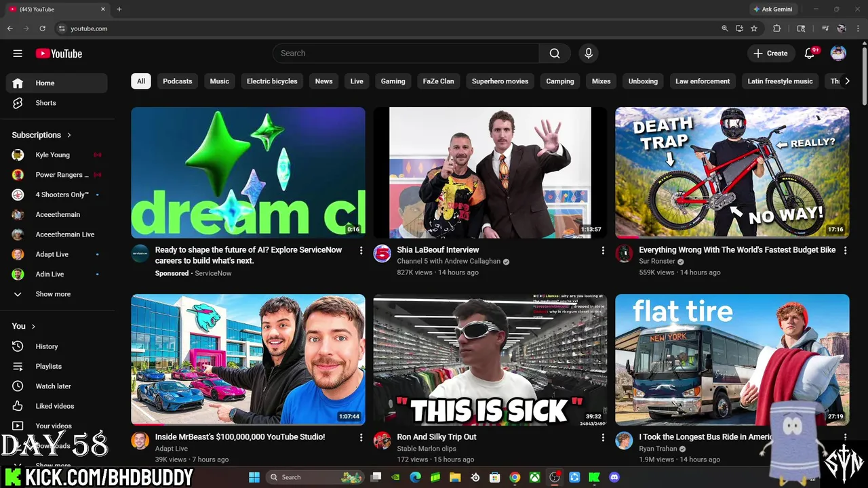Click Sur Ronster channel avatar
868x488 pixels.
pyautogui.click(x=624, y=253)
